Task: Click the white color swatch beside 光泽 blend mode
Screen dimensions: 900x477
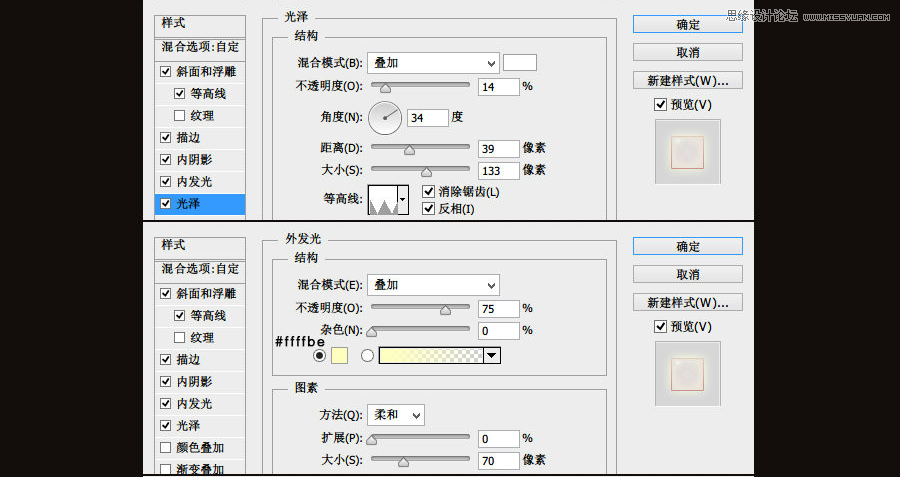Action: (x=519, y=62)
